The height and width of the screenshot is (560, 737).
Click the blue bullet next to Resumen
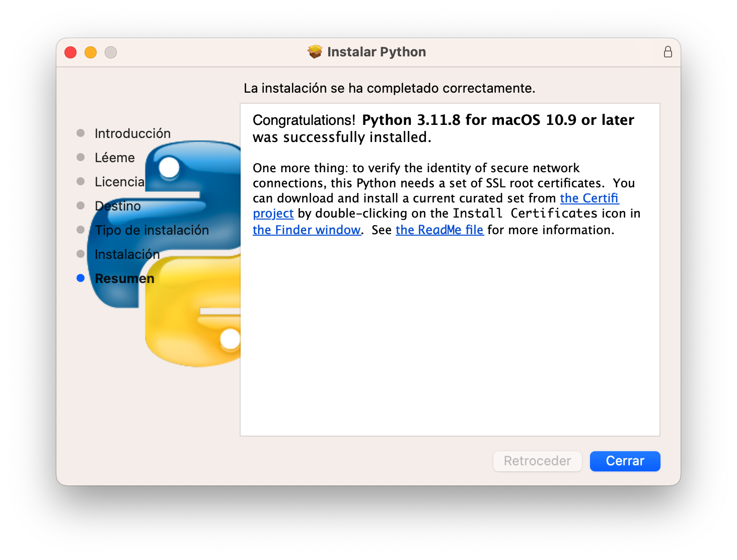pos(81,277)
